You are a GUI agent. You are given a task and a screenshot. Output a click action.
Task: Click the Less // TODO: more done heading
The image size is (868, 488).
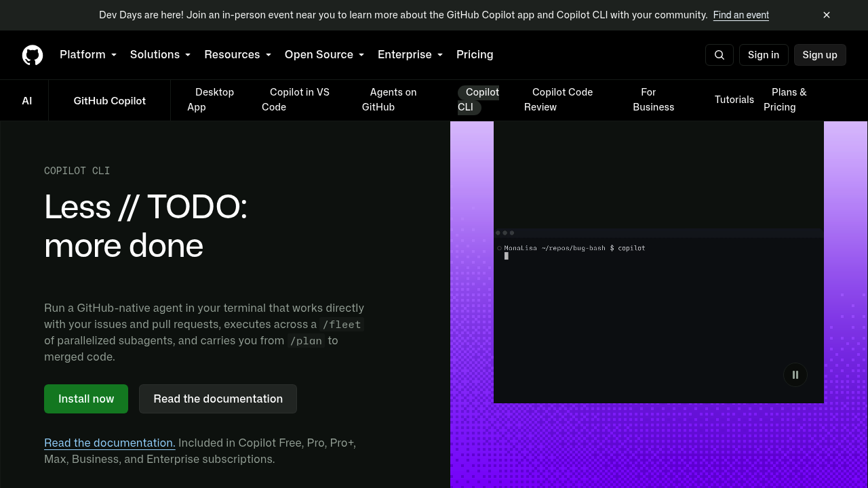(146, 226)
